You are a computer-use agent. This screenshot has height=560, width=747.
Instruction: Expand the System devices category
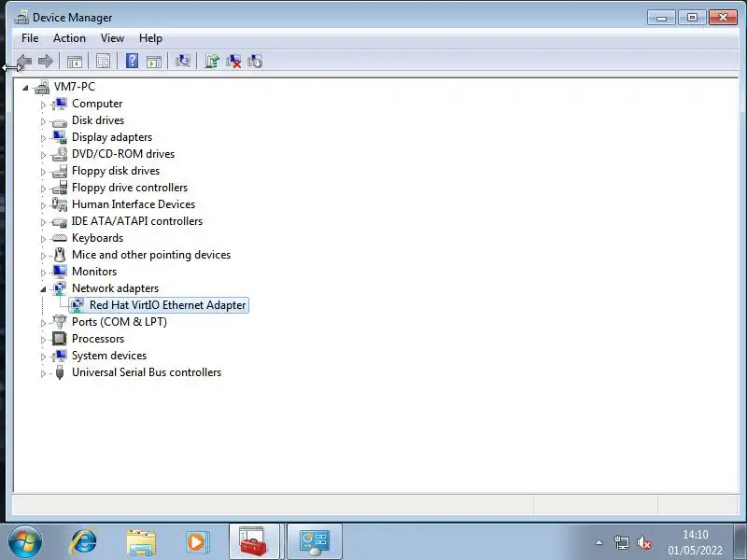click(43, 357)
